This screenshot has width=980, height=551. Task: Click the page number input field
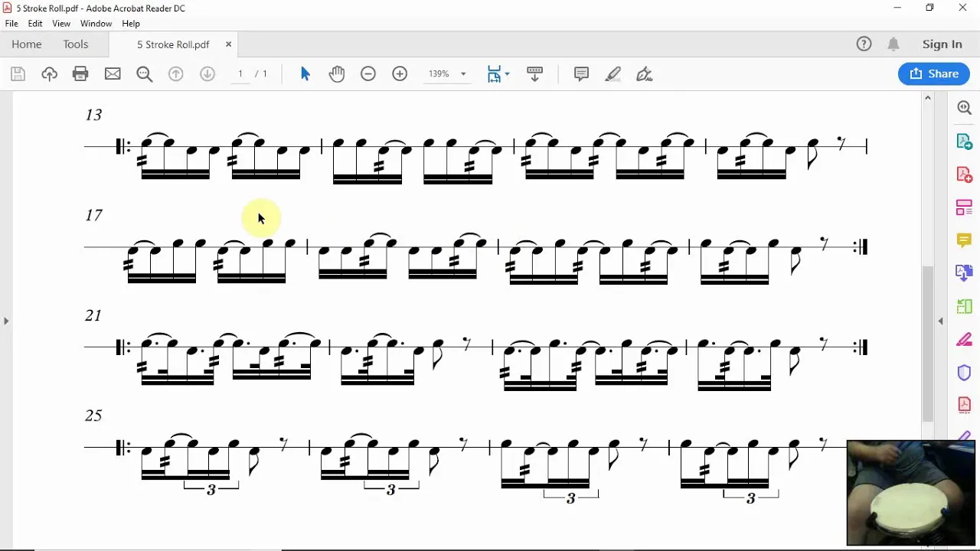point(240,74)
